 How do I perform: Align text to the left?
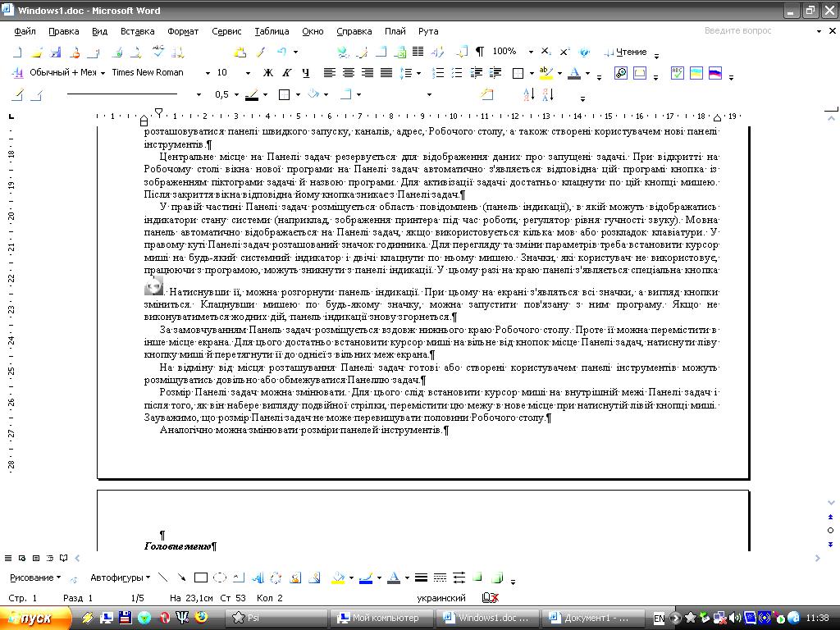[330, 73]
